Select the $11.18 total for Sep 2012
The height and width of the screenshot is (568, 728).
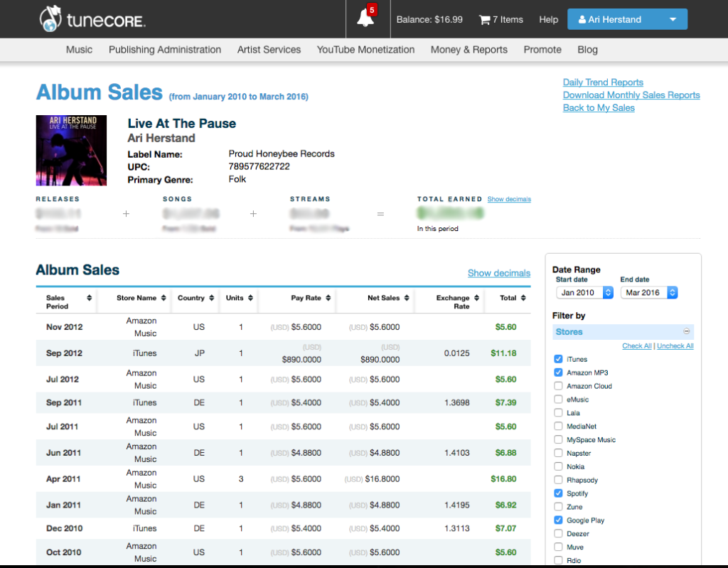tap(503, 353)
